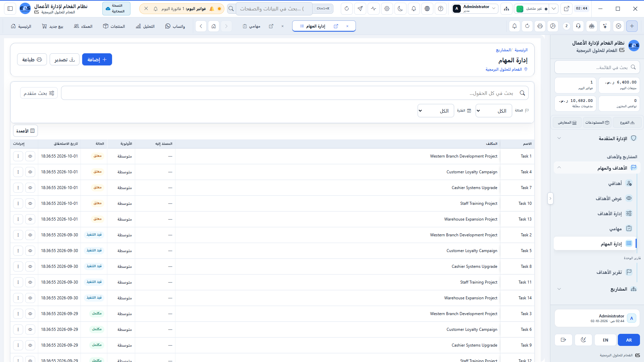View Task 1 details via eye icon
The width and height of the screenshot is (644, 362).
30,156
